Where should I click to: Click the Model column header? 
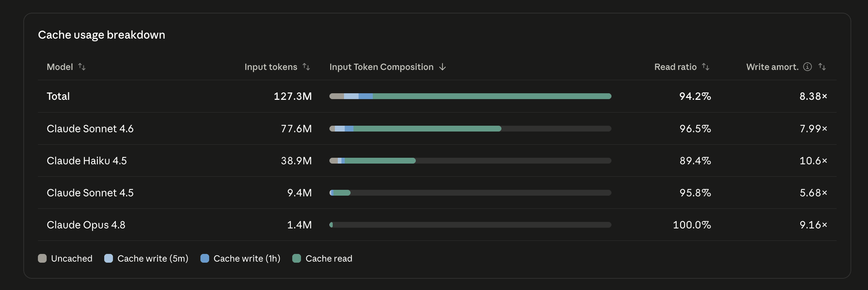coord(60,67)
